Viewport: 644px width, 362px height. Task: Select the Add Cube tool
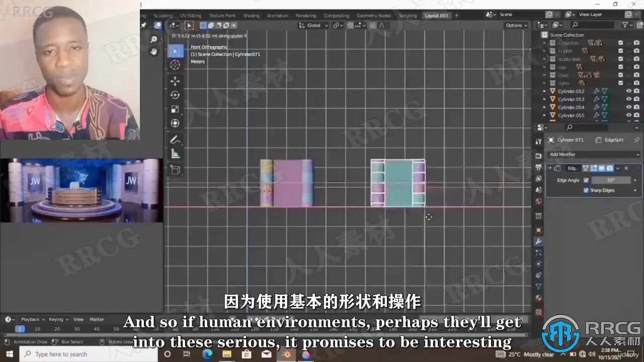point(175,170)
